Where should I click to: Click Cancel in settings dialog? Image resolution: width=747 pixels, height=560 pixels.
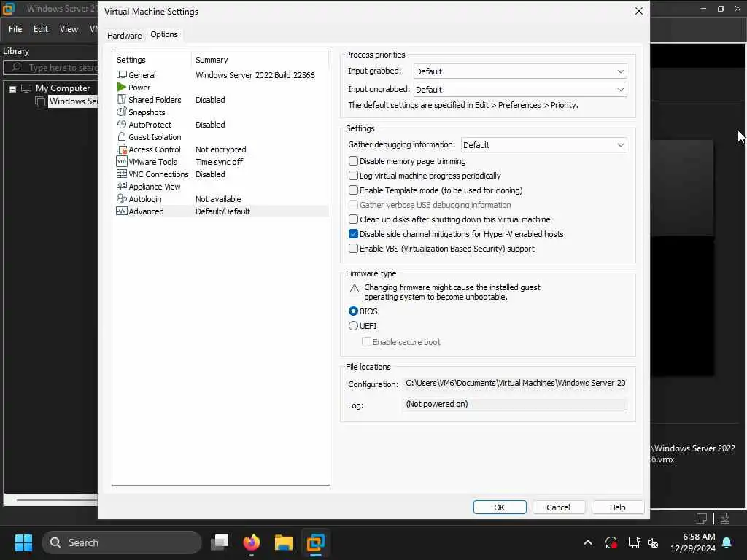pos(558,507)
